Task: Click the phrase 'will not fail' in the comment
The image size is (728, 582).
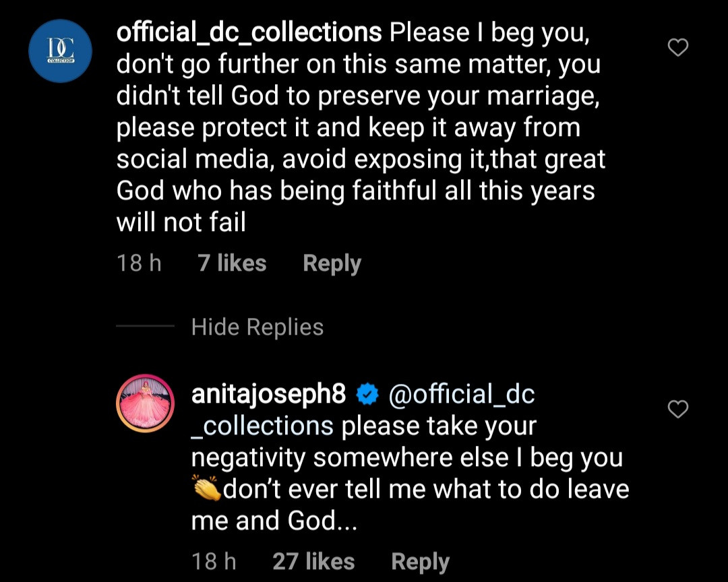Action: coord(181,222)
